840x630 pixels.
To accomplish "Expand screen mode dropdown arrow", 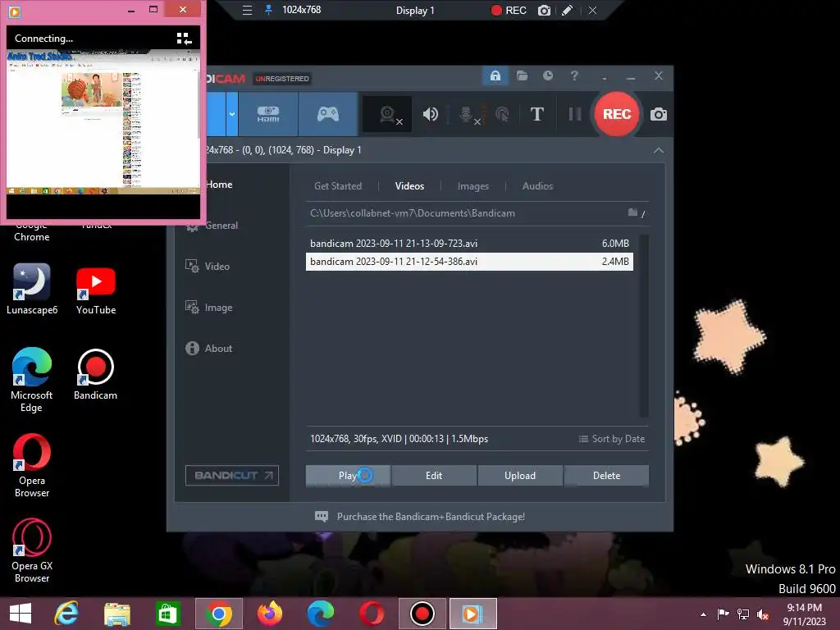I will pyautogui.click(x=232, y=114).
